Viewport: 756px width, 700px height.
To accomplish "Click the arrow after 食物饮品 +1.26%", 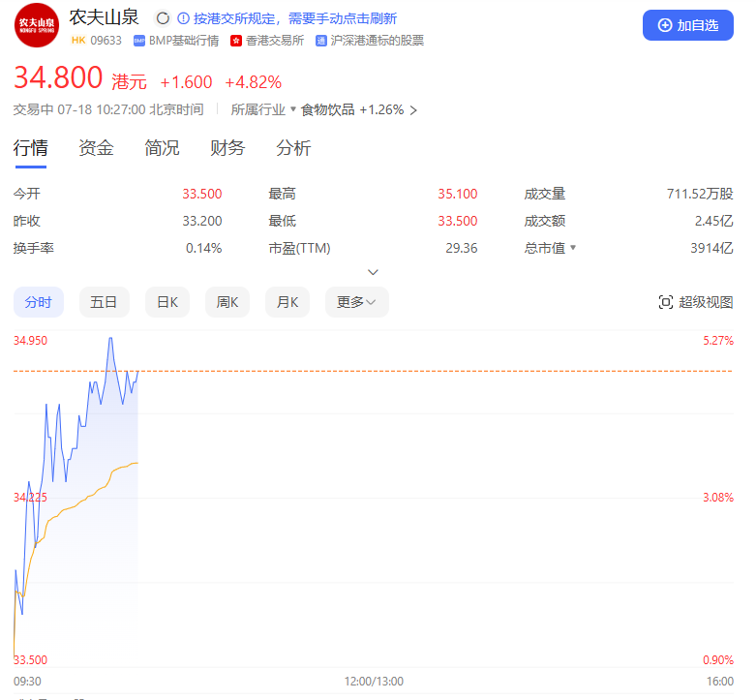I will (x=413, y=110).
